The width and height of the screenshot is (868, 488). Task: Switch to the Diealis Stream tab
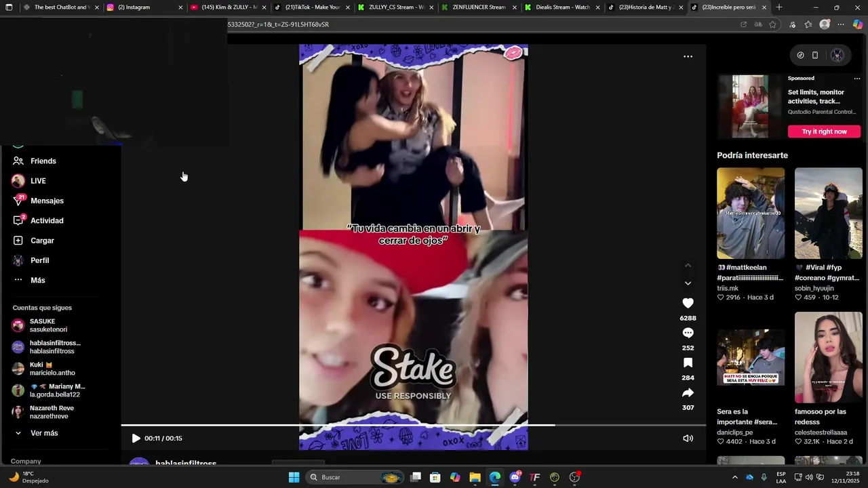[x=562, y=7]
